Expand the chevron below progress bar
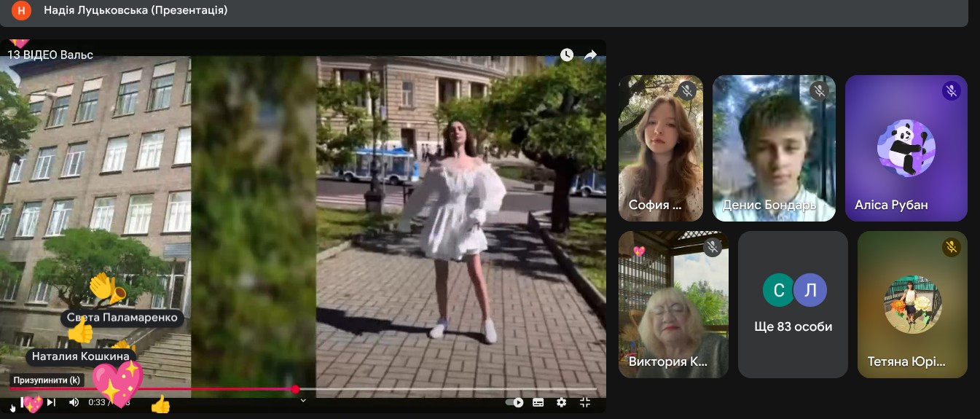The width and height of the screenshot is (980, 419). click(303, 399)
